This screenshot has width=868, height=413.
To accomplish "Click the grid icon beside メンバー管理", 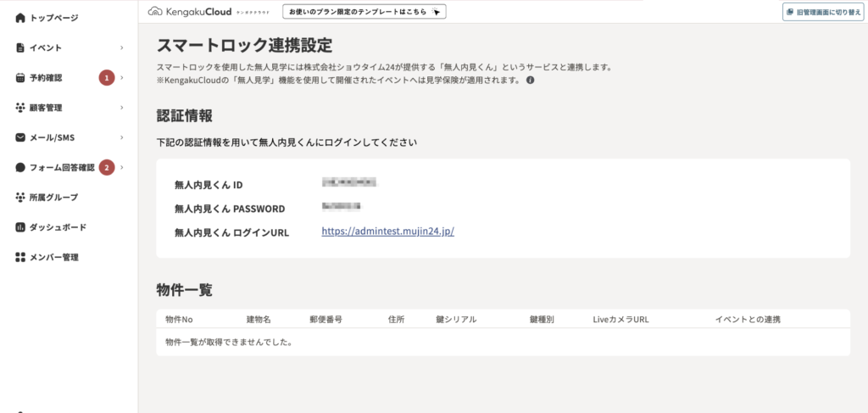I will coord(20,257).
